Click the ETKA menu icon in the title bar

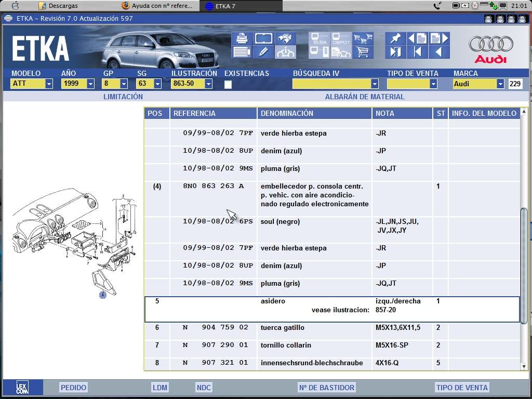point(8,18)
